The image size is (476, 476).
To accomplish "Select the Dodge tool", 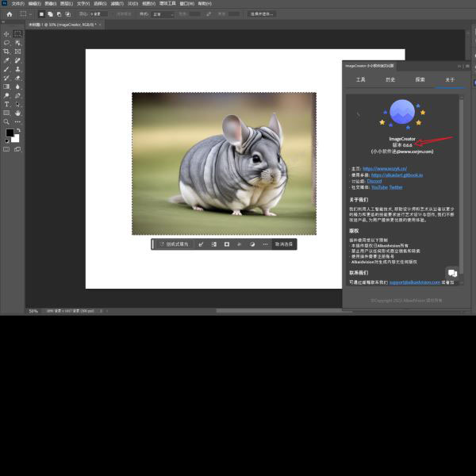I will click(x=6, y=95).
